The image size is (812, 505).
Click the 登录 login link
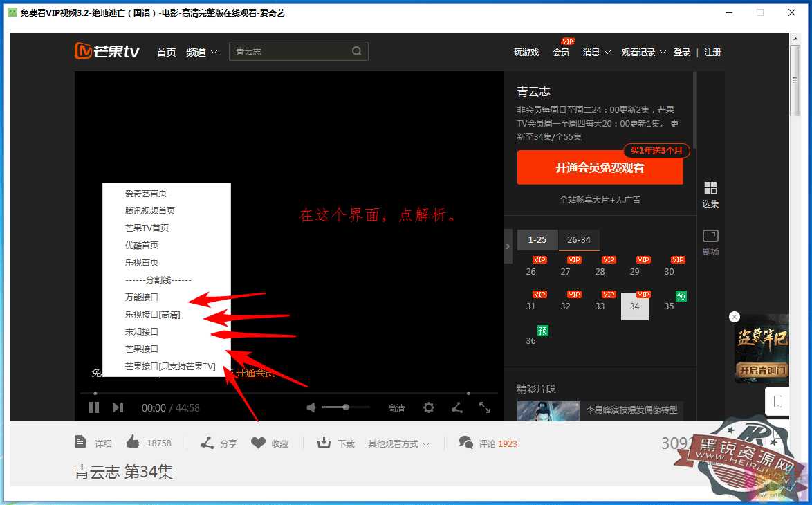(682, 52)
